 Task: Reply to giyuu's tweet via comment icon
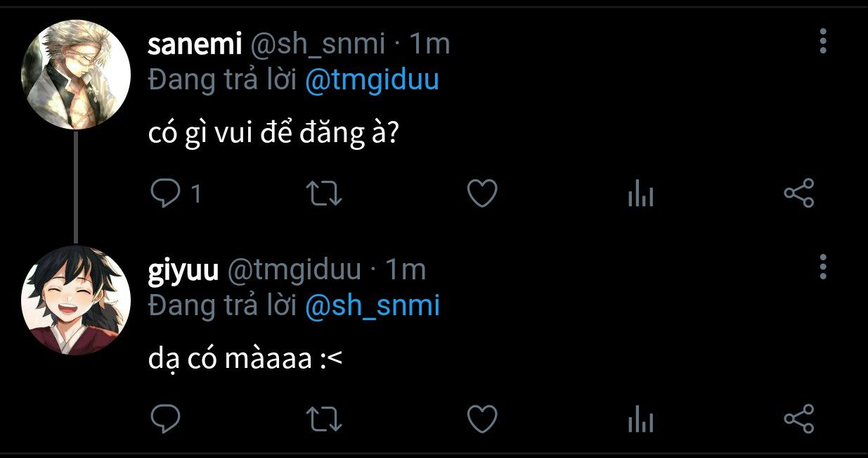[166, 419]
